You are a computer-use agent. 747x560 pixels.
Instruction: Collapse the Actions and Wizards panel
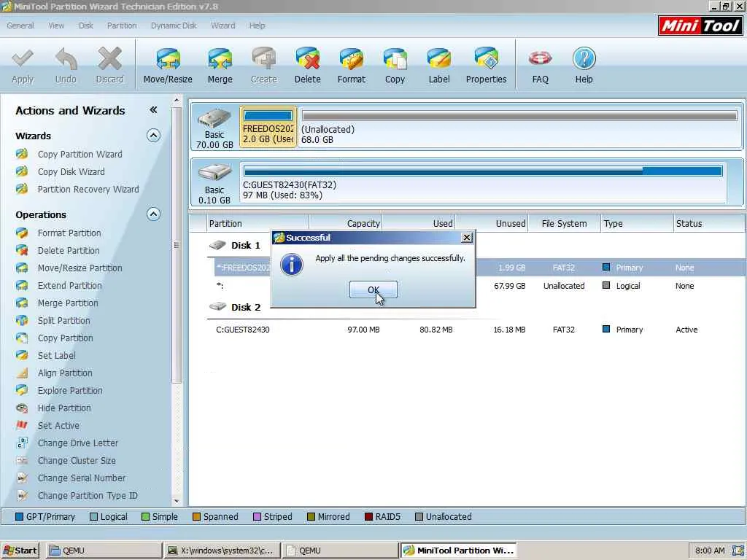(153, 110)
